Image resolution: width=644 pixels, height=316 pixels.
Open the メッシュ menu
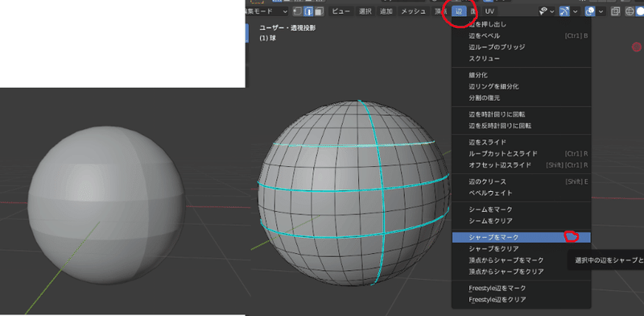coord(413,11)
